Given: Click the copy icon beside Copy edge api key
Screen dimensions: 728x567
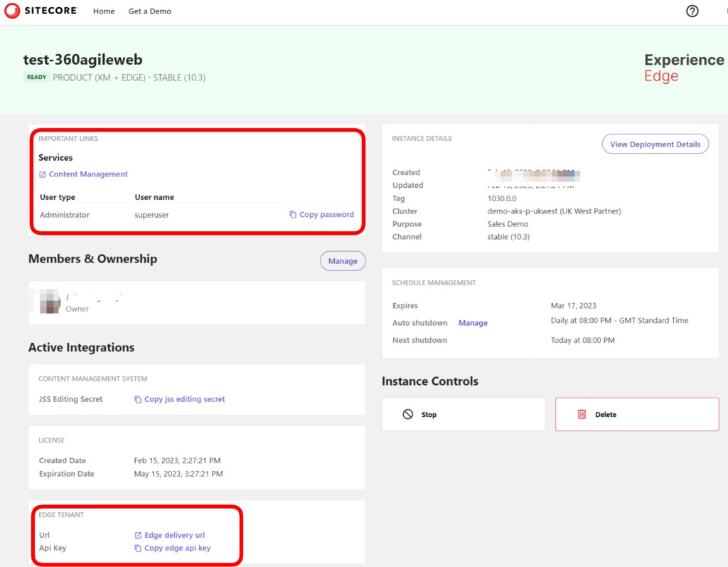Looking at the screenshot, I should coord(138,549).
